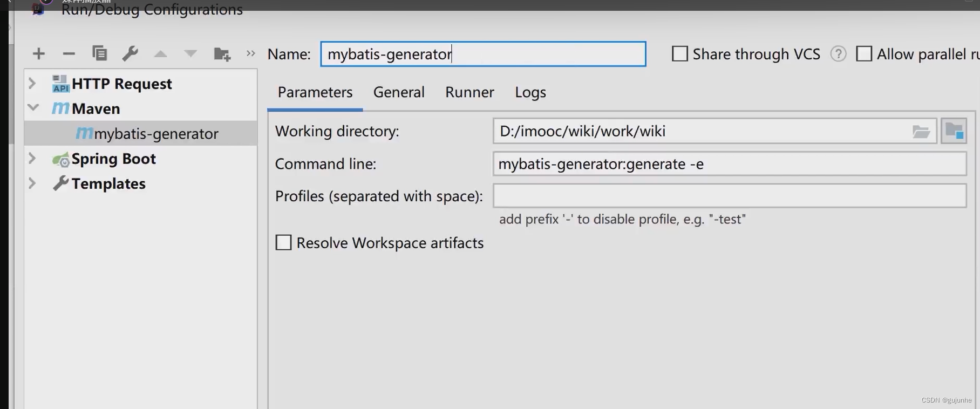This screenshot has width=980, height=409.
Task: Click the Edit Templates wrench icon
Action: (x=130, y=53)
